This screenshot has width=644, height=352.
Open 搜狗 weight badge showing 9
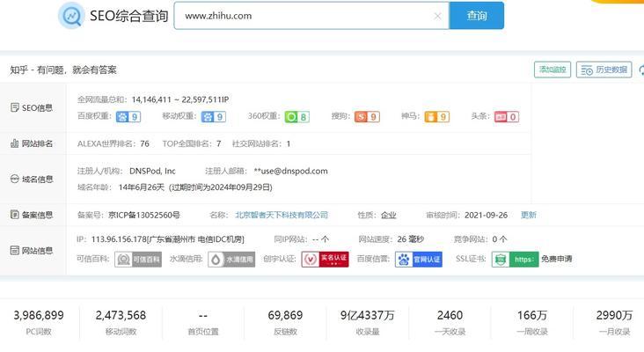(x=367, y=117)
